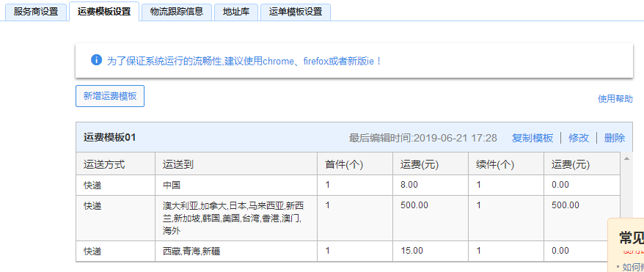This screenshot has width=644, height=272.
Task: Click the 最后编辑时间 timestamp text
Action: [x=423, y=138]
